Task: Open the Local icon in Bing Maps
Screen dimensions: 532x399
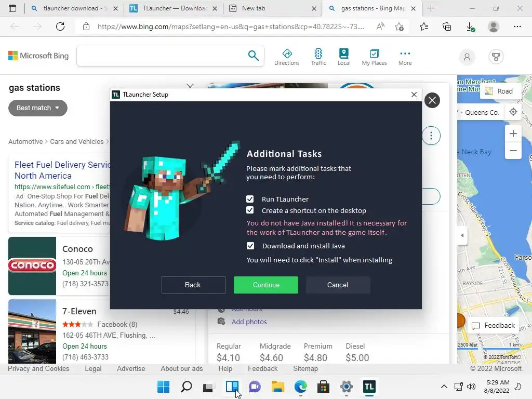Action: (x=344, y=57)
